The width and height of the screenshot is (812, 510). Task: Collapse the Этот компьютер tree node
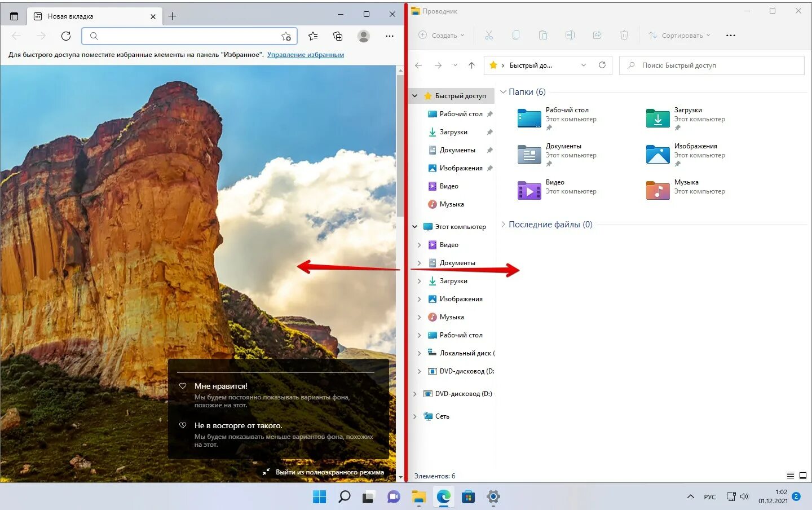click(x=415, y=227)
